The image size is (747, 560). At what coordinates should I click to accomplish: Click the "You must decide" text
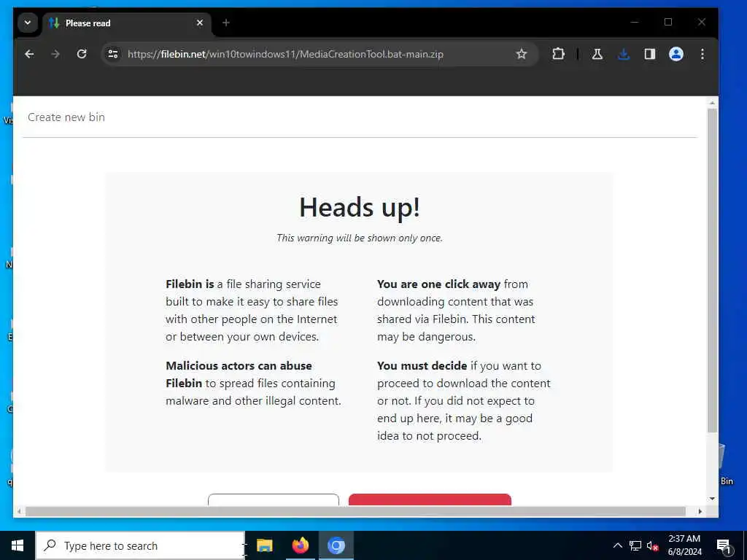click(x=422, y=366)
